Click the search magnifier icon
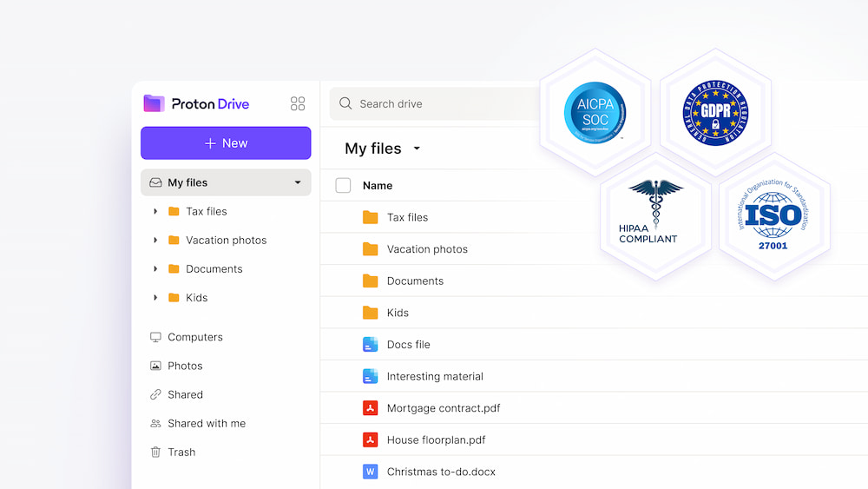Screen dimensions: 868x489 click(x=345, y=103)
